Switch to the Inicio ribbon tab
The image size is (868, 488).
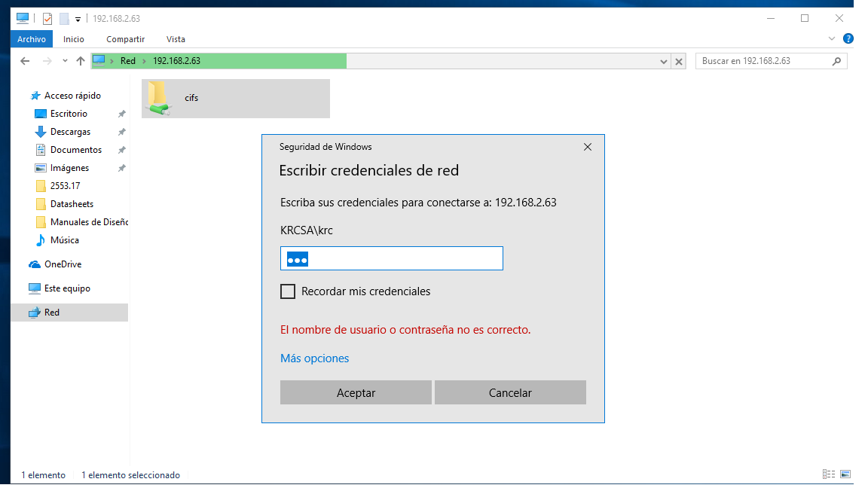[x=74, y=39]
